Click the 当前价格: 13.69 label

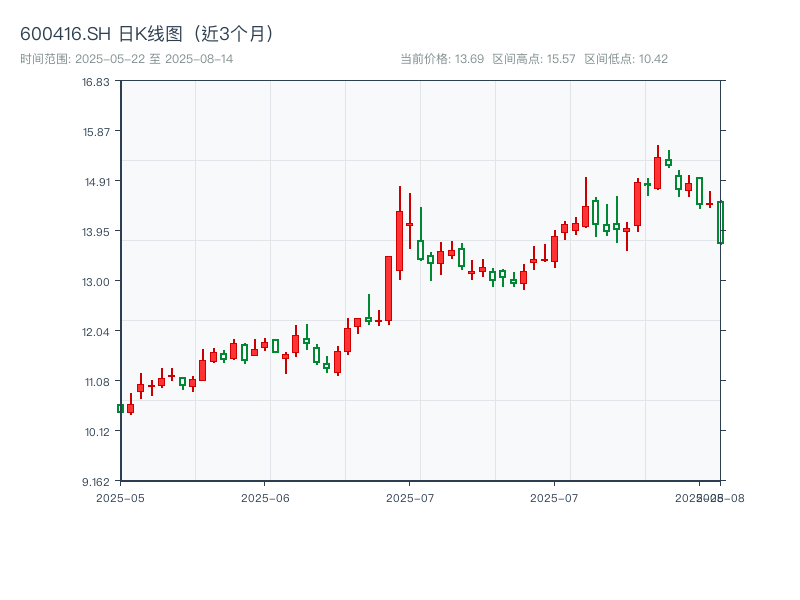442,59
